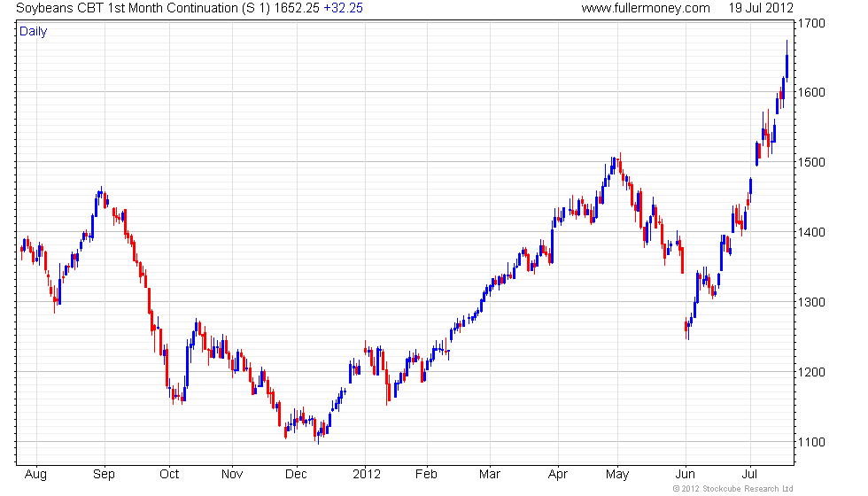Screen dimensions: 868x496
Task: Click the Feb label on time axis
Action: [x=426, y=475]
